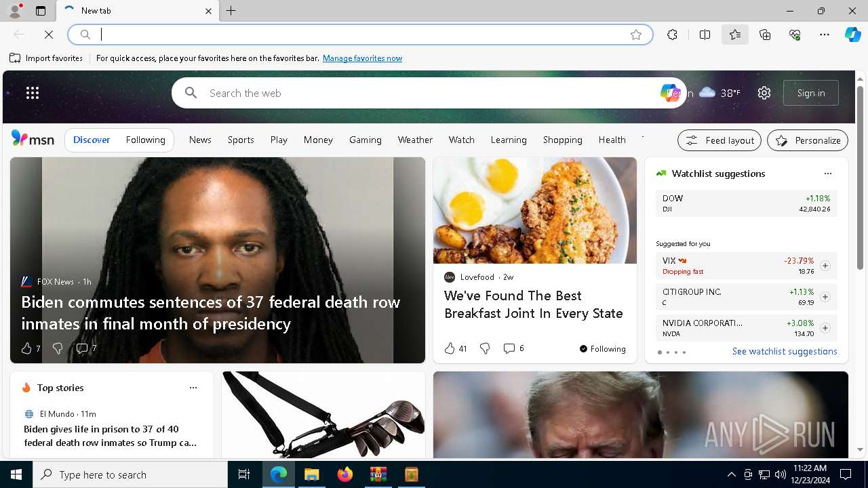The height and width of the screenshot is (488, 868).
Task: Open the Health category
Action: point(612,140)
